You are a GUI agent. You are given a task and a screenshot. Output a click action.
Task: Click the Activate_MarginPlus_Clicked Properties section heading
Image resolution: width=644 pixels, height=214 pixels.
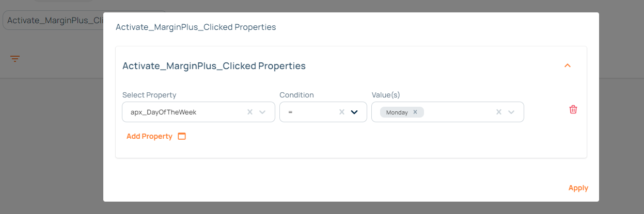pyautogui.click(x=214, y=66)
